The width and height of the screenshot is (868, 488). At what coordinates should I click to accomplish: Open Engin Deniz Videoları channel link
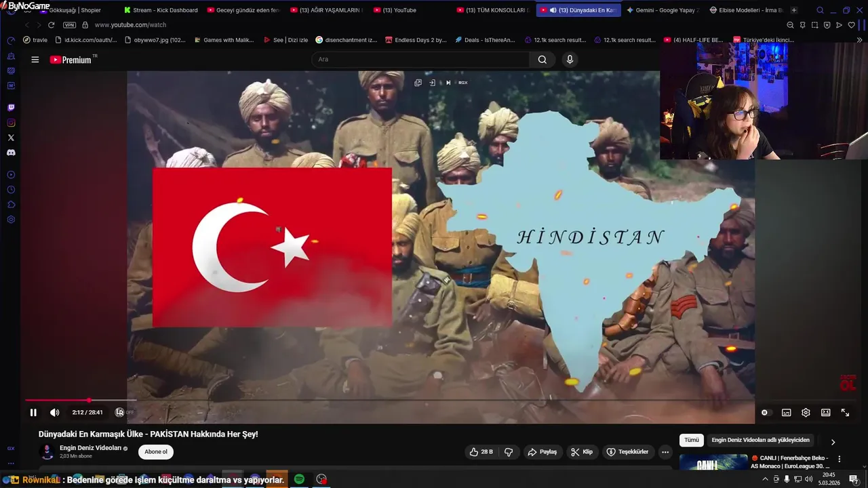coord(90,448)
